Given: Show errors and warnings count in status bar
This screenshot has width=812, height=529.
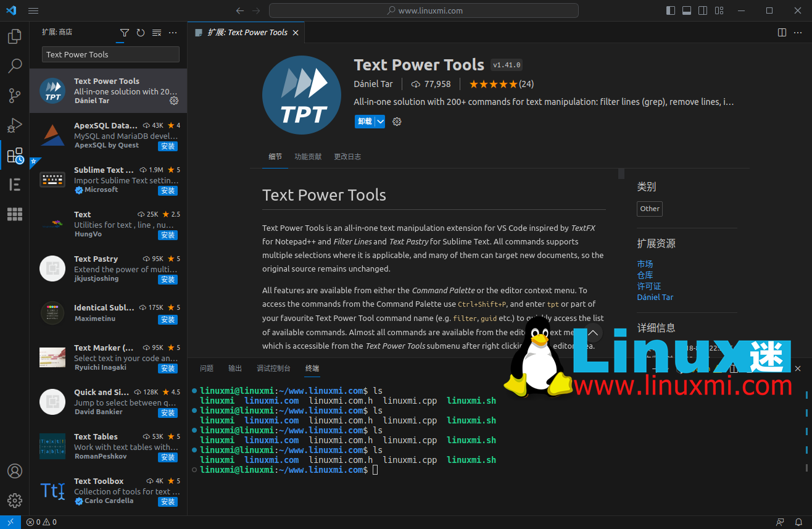Looking at the screenshot, I should pos(41,522).
